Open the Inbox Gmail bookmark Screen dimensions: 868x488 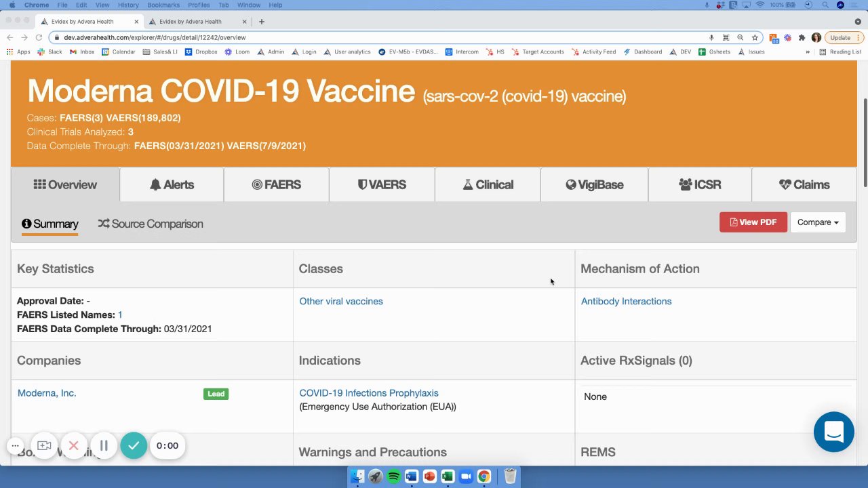point(82,52)
